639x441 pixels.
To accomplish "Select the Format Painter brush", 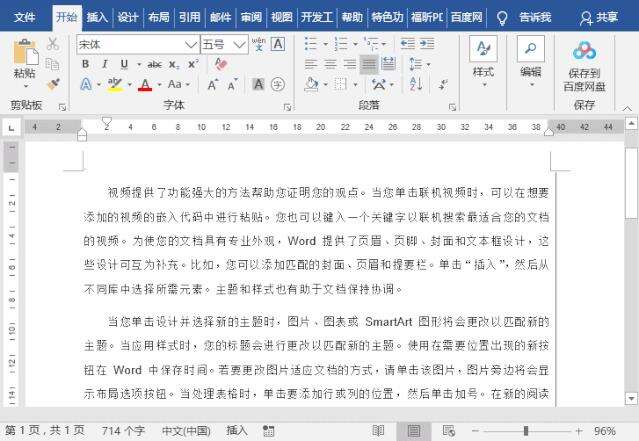I will pos(53,84).
